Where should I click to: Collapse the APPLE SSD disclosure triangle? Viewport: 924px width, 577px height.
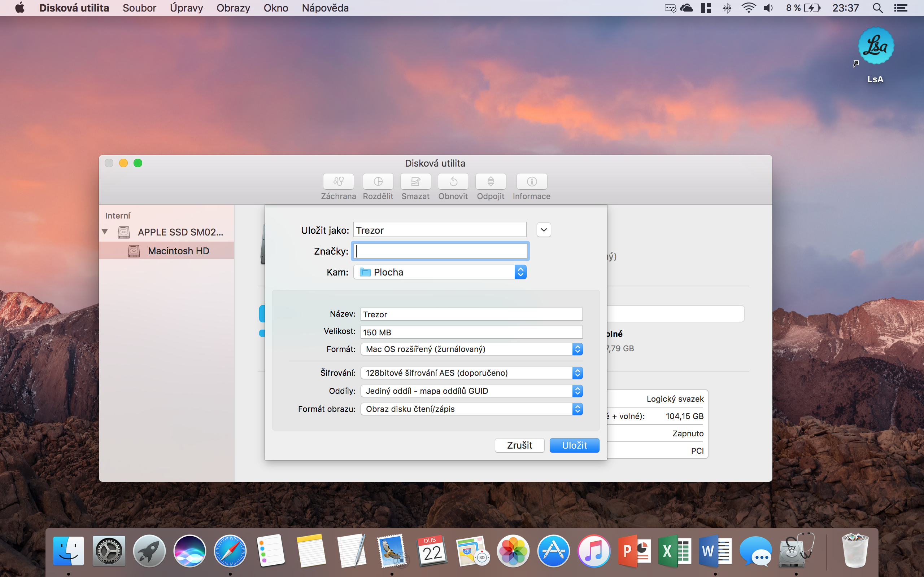coord(105,232)
